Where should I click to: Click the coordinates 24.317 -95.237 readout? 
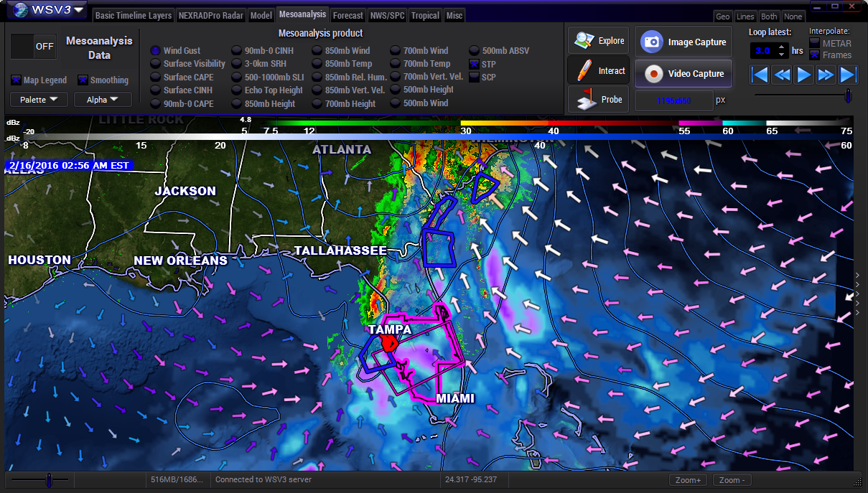click(472, 480)
